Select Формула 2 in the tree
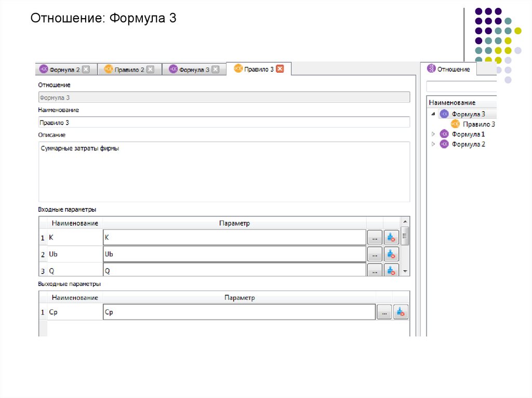Viewport: 532px width, 398px height. click(x=468, y=144)
